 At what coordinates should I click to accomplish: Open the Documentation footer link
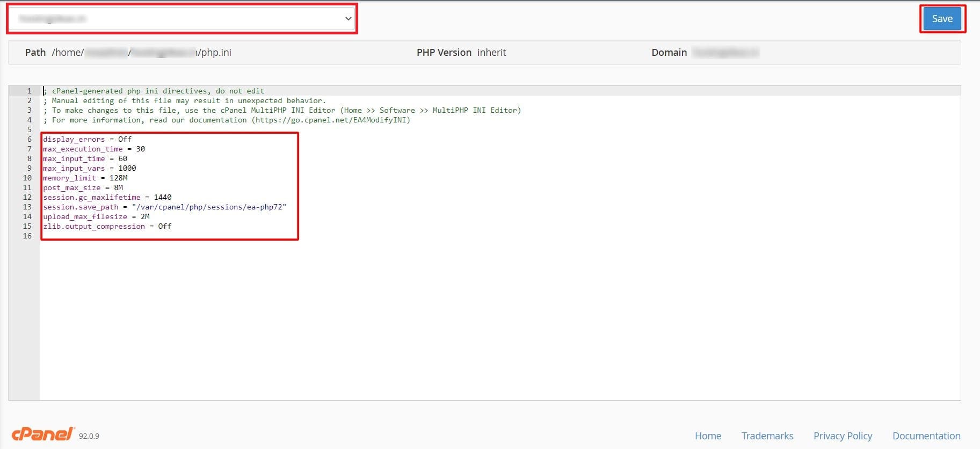926,436
